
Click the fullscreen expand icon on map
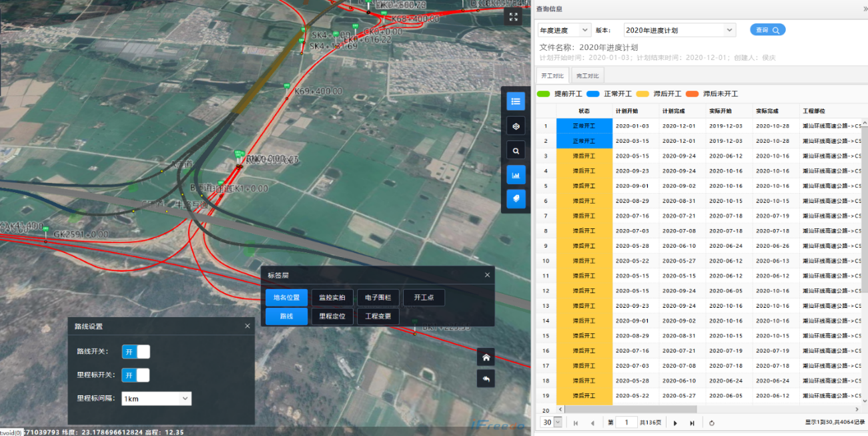pyautogui.click(x=513, y=17)
